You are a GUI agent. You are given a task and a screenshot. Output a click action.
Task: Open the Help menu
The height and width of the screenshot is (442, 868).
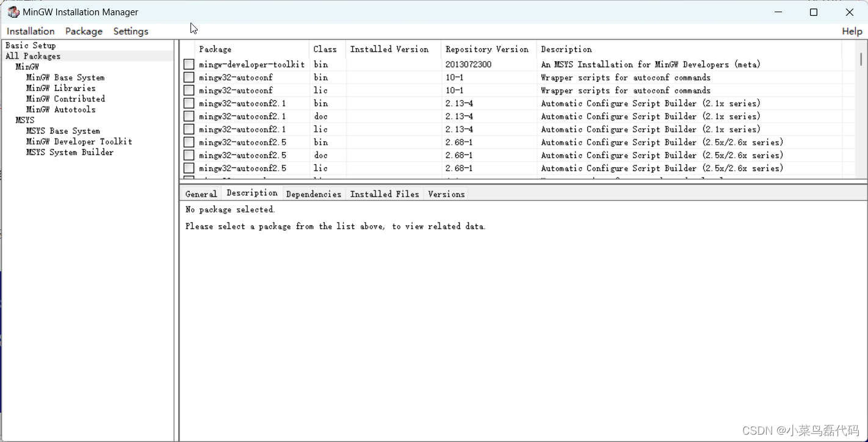pos(852,31)
